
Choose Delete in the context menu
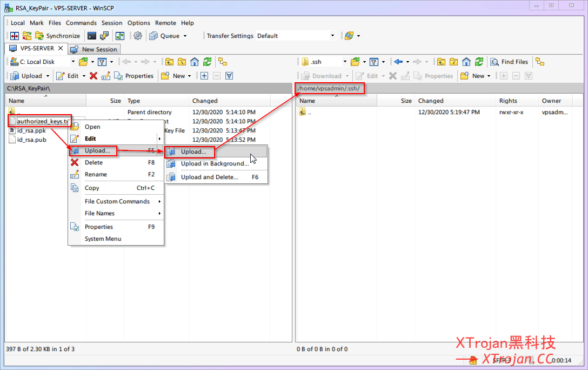coord(116,162)
